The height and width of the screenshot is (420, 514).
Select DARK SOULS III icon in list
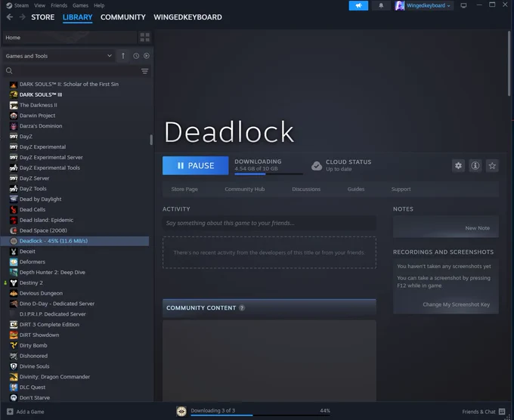pos(14,94)
